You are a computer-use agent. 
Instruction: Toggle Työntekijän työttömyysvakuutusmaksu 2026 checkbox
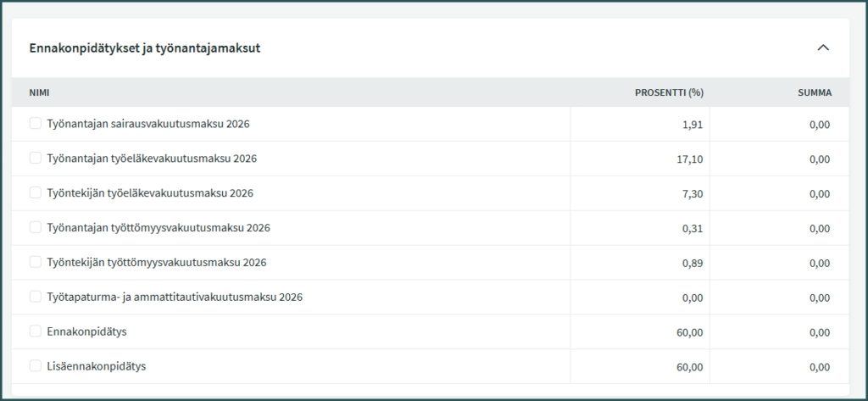point(36,262)
